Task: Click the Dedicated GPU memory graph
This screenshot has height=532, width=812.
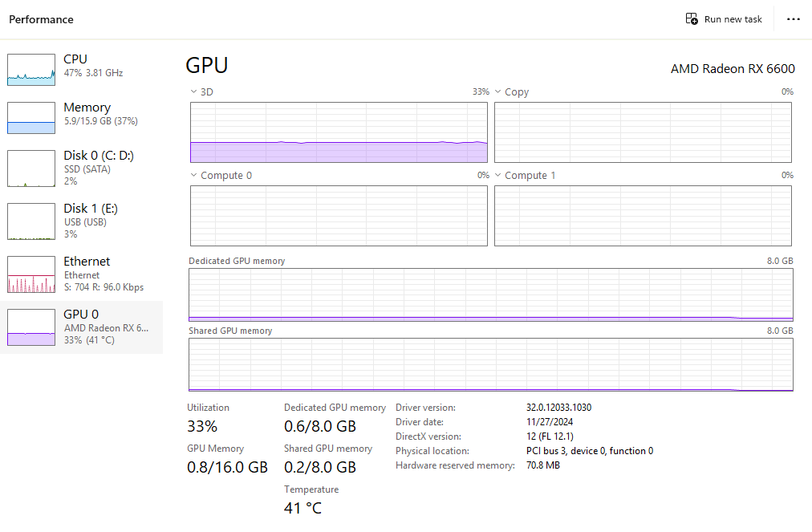Action: 490,294
